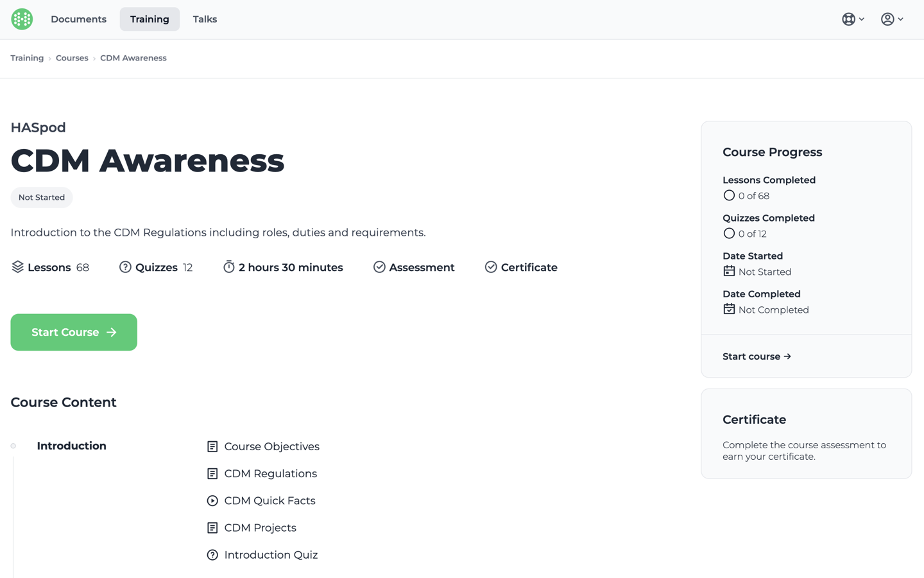
Task: Click the calendar icon under Date Started
Action: tap(729, 272)
